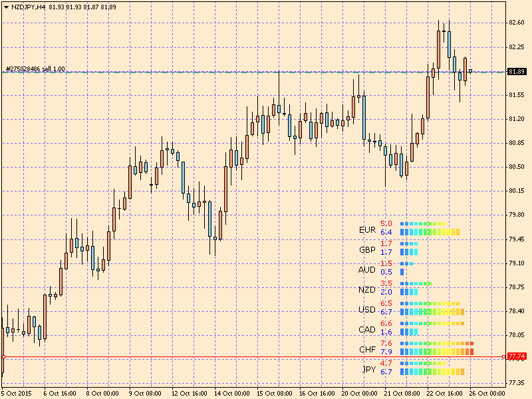Select the CAD red strength value 6.6
This screenshot has width=532, height=399.
pyautogui.click(x=386, y=323)
